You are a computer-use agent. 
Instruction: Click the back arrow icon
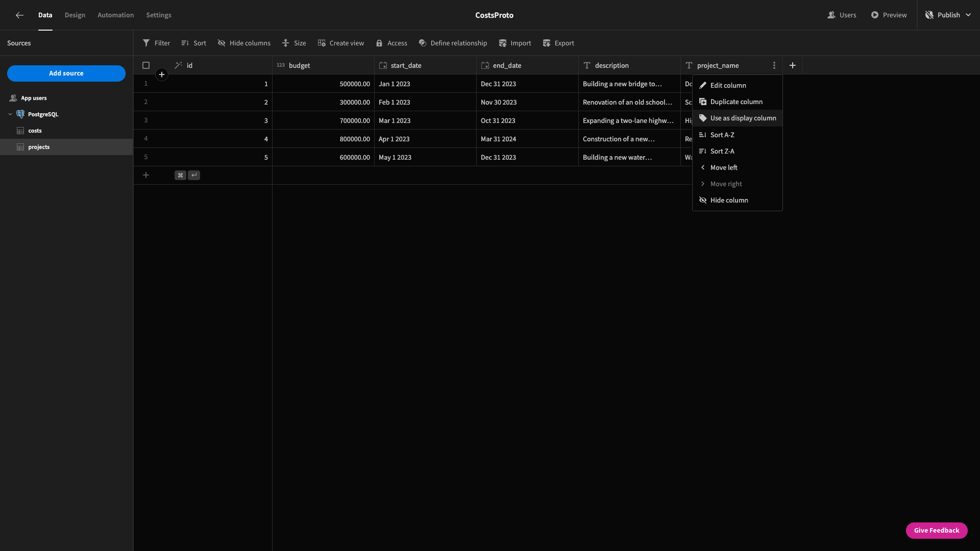[x=19, y=15]
